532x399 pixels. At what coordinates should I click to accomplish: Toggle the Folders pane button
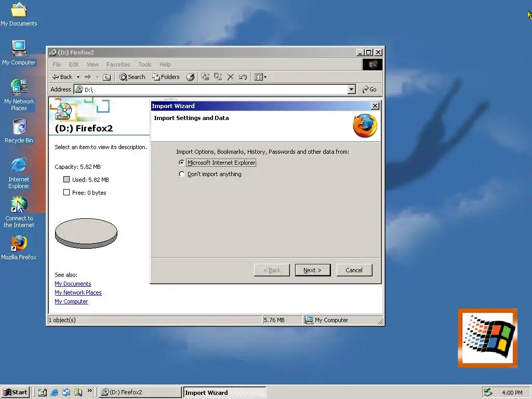tap(166, 77)
